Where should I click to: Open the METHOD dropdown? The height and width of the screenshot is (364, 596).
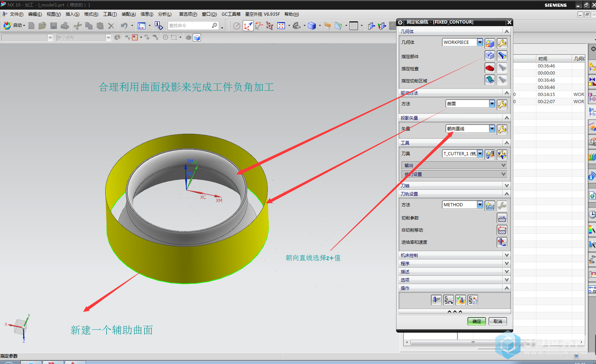(480, 204)
